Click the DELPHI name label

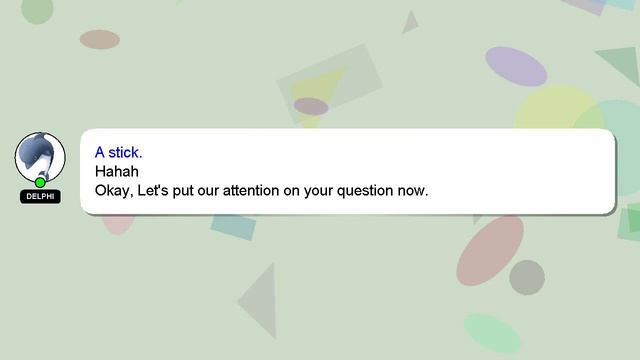[x=40, y=196]
